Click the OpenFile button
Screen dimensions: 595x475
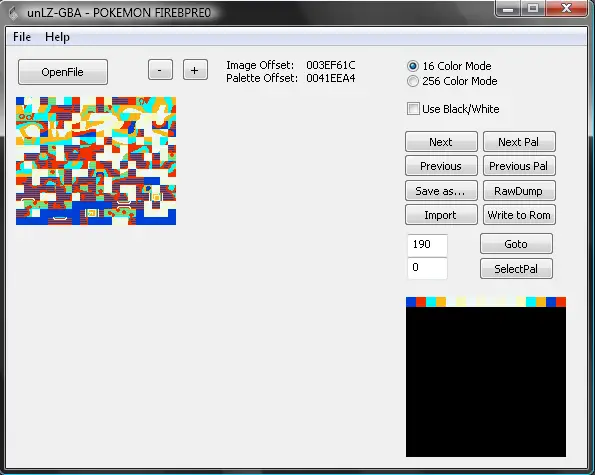(63, 72)
